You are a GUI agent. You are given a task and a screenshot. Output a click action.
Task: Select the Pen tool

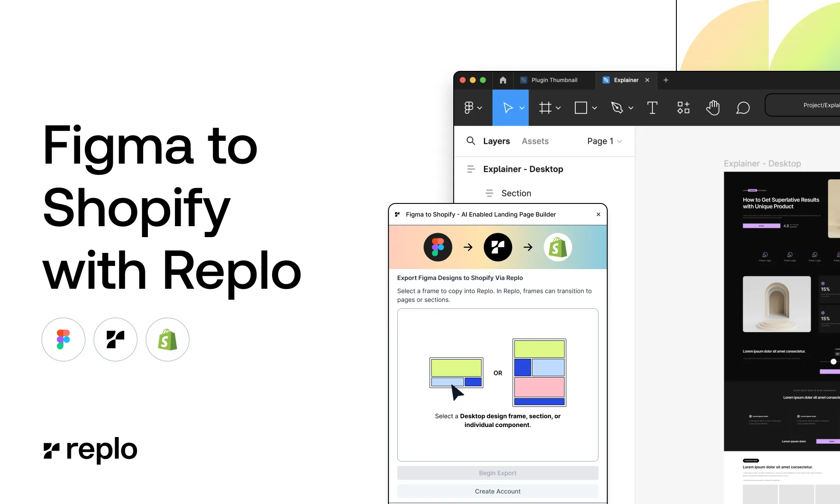pos(617,108)
